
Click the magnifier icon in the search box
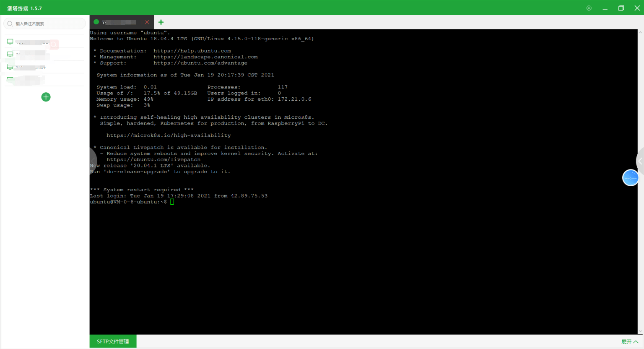(x=10, y=23)
